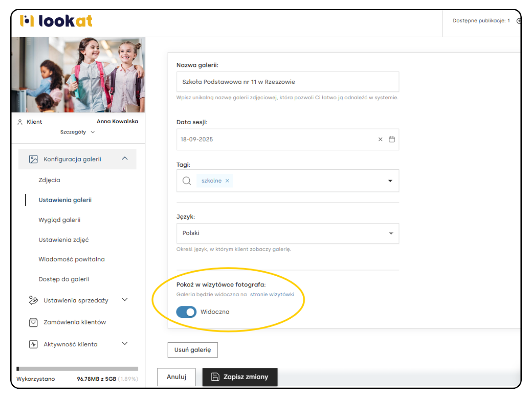Screen dimensions: 532x399
Task: Open the Tagi dropdown arrow
Action: (390, 181)
